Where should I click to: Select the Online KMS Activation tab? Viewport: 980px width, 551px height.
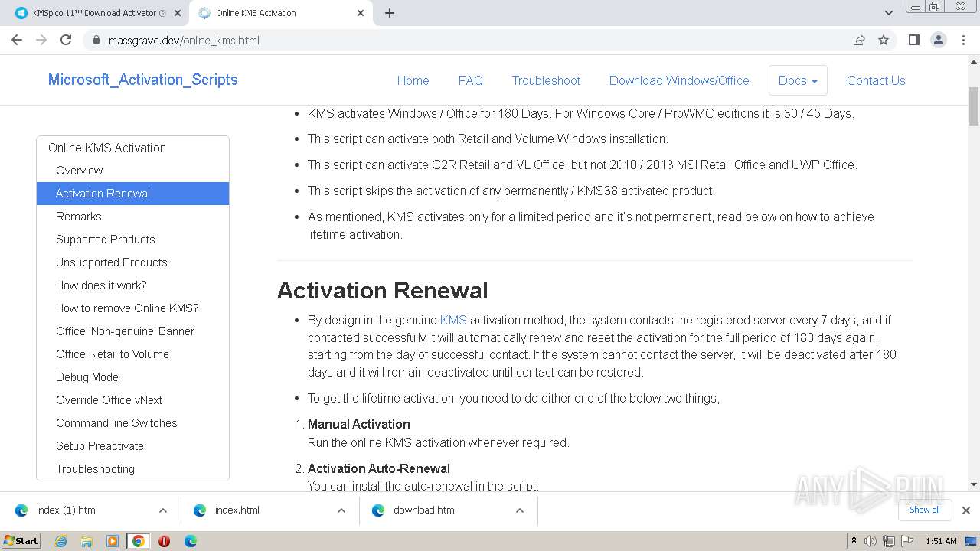(280, 13)
